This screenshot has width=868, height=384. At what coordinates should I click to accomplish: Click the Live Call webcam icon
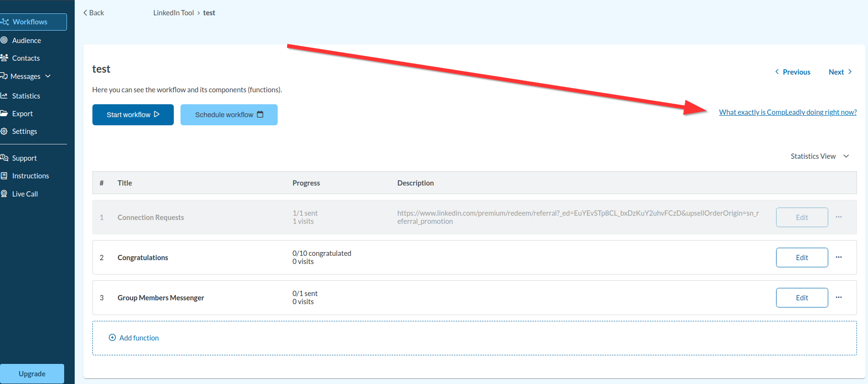[x=4, y=194]
